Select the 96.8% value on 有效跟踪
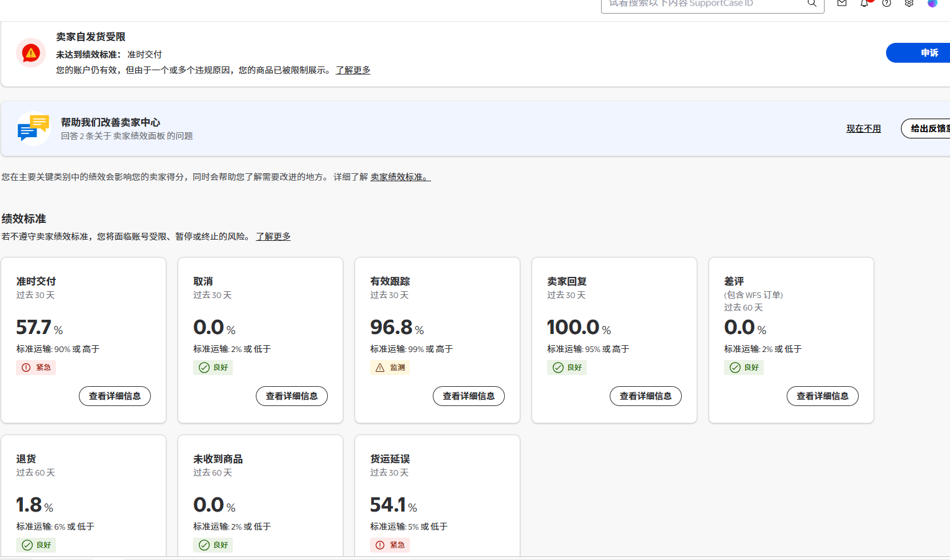This screenshot has height=560, width=950. (397, 327)
